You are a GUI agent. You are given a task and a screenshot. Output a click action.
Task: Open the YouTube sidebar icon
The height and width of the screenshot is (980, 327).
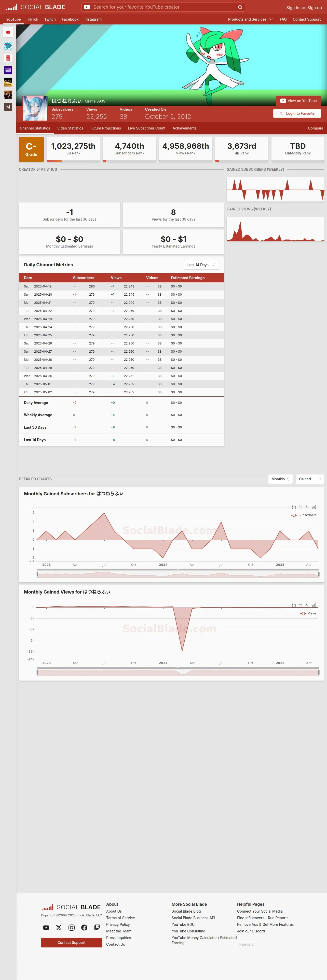[8, 32]
